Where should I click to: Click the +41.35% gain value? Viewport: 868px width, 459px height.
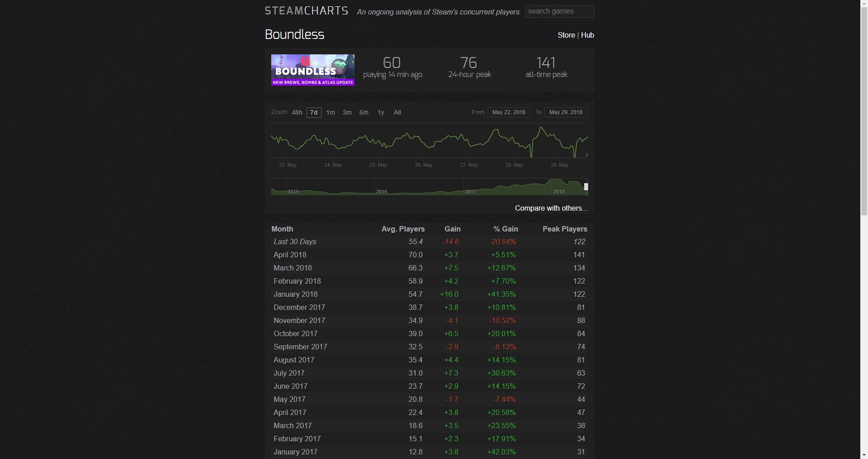[x=501, y=294]
